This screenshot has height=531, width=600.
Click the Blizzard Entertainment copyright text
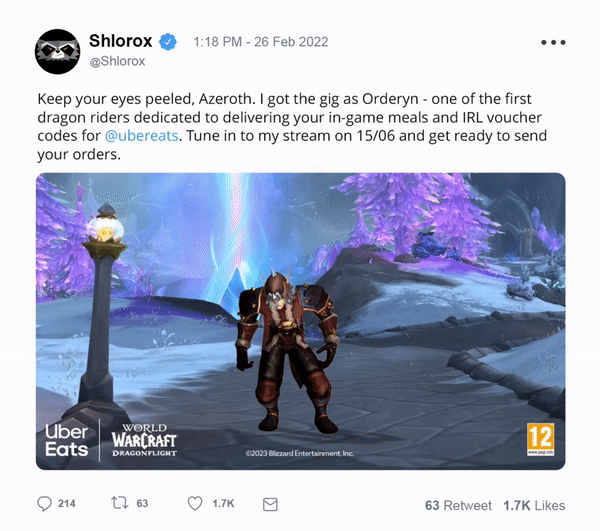pyautogui.click(x=300, y=453)
